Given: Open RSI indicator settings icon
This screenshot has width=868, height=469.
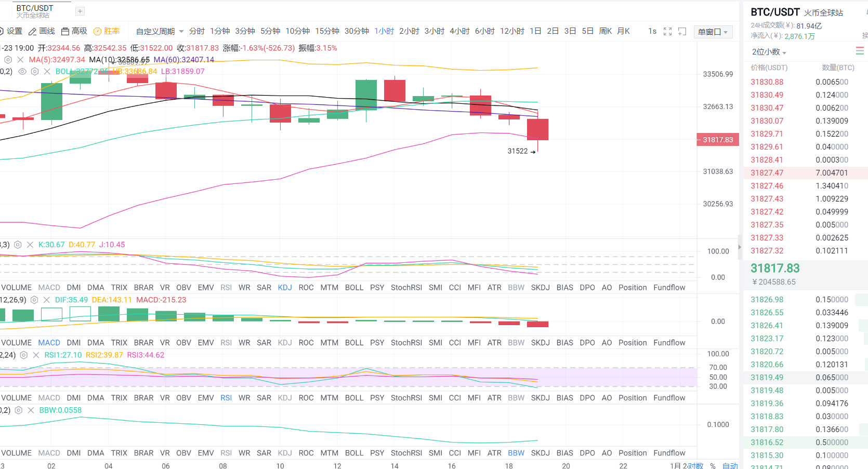Looking at the screenshot, I should pyautogui.click(x=24, y=355).
